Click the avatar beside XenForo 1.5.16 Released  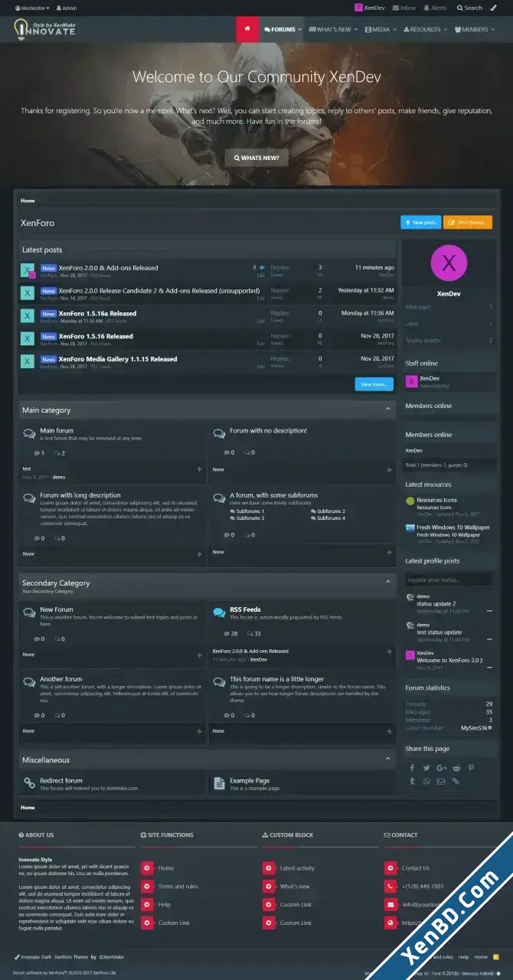tap(28, 338)
